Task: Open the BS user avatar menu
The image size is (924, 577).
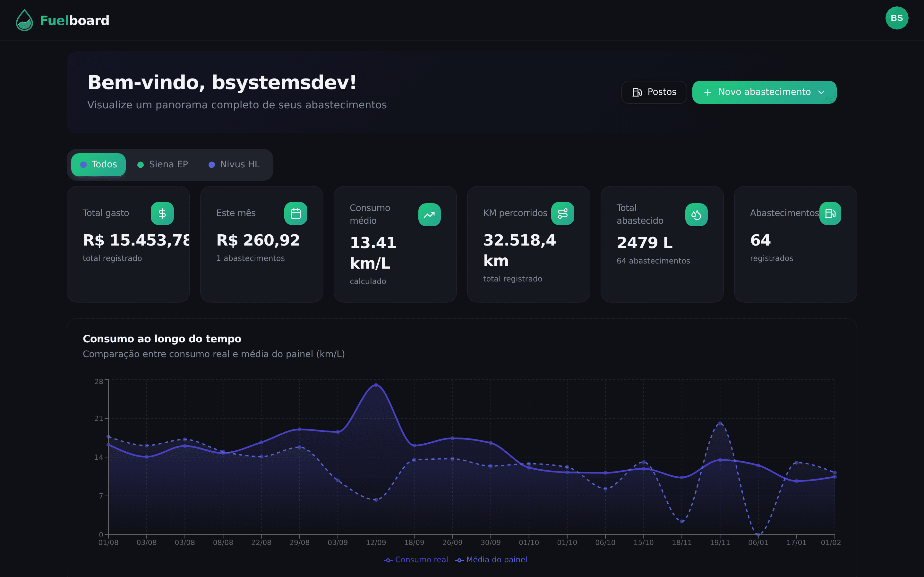Action: (x=897, y=18)
